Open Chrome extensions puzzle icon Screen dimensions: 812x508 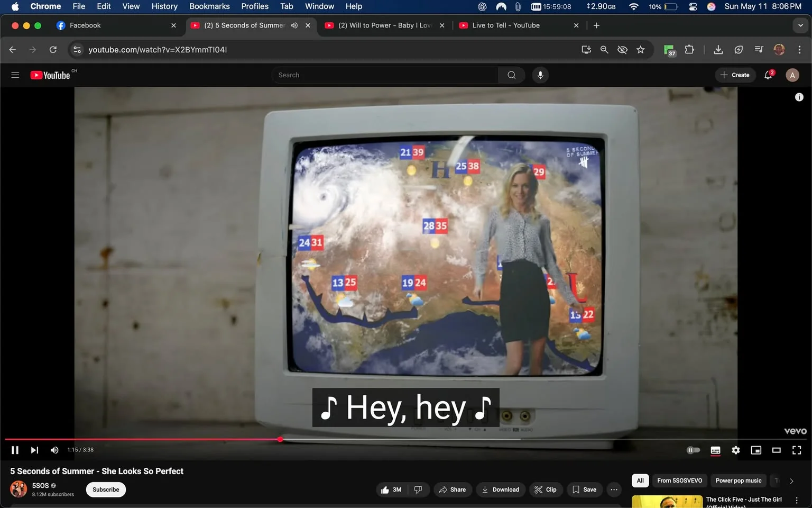(x=689, y=50)
